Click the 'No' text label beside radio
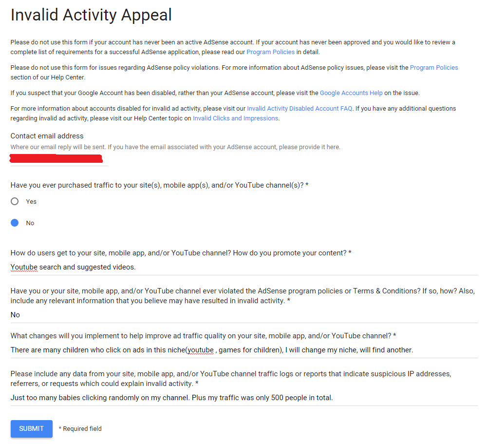Image resolution: width=504 pixels, height=444 pixels. coord(30,223)
